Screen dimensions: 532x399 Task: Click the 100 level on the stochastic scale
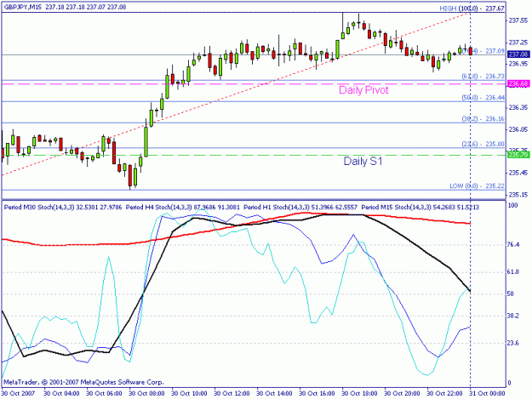coord(513,205)
